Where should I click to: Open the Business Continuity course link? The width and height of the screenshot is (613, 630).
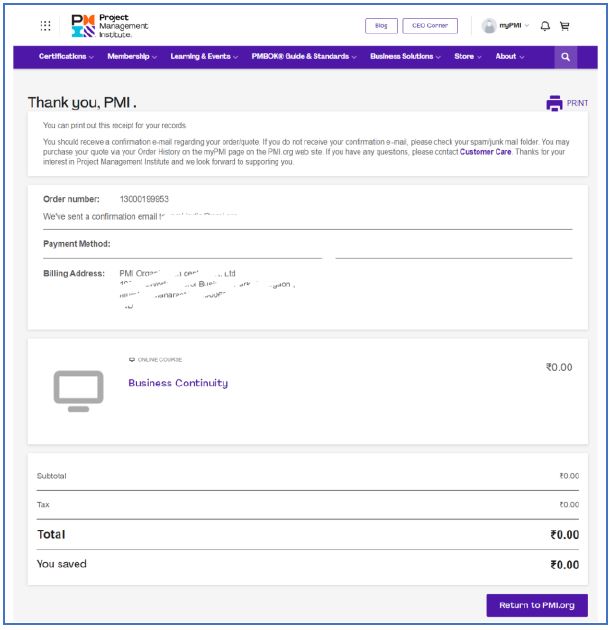pyautogui.click(x=178, y=383)
